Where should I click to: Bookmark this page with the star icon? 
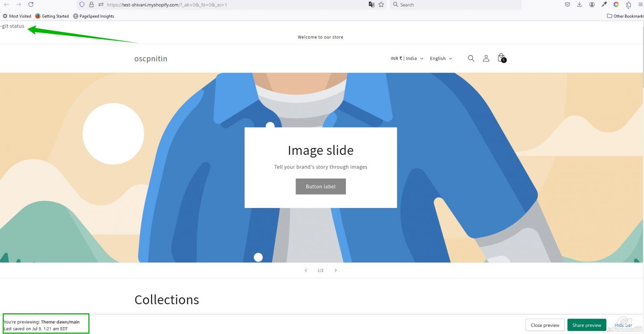tap(381, 5)
